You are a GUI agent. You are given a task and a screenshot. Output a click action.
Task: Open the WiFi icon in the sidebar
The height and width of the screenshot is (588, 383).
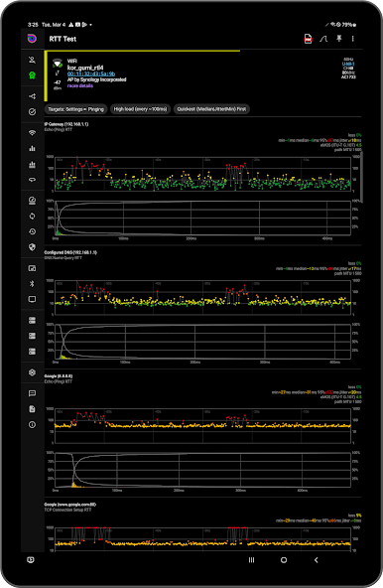click(x=32, y=133)
